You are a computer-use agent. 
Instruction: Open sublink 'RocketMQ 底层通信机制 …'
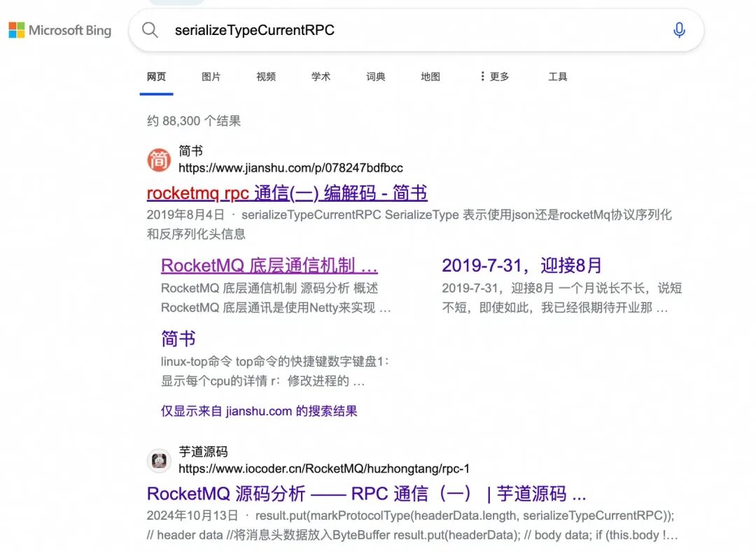(269, 265)
